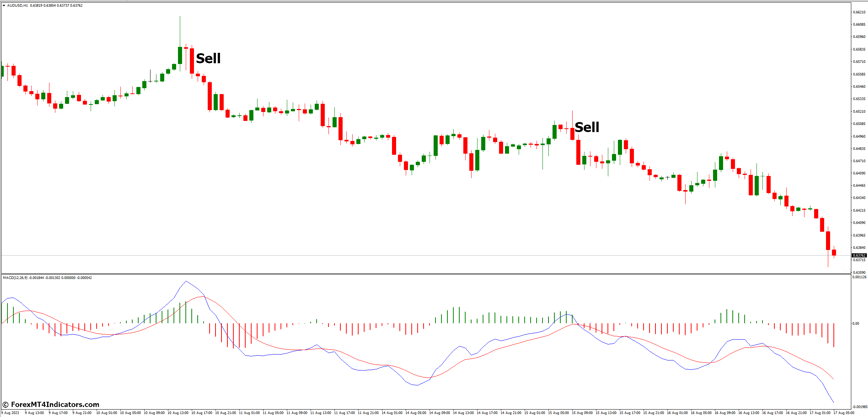Click the 16 Aug 13:00 time label
This screenshot has width=868, height=417.
(x=749, y=413)
